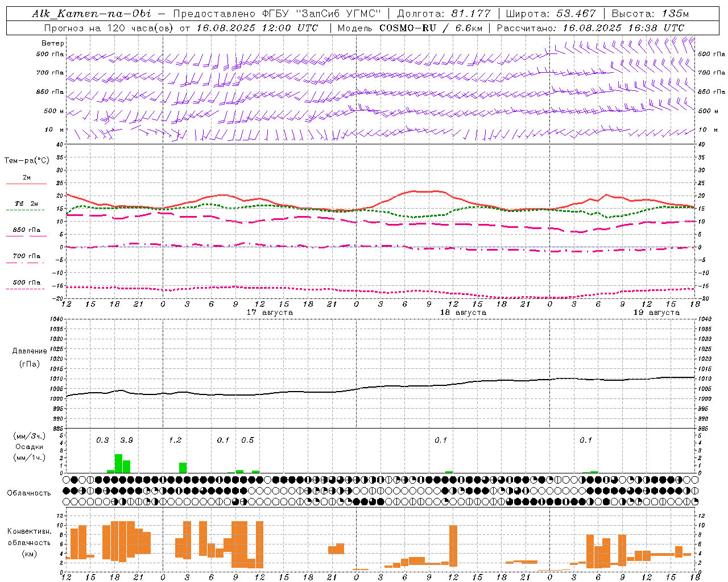Click the station title Alk_Kamen-na-Obi
This screenshot has height=582, width=728.
(92, 14)
